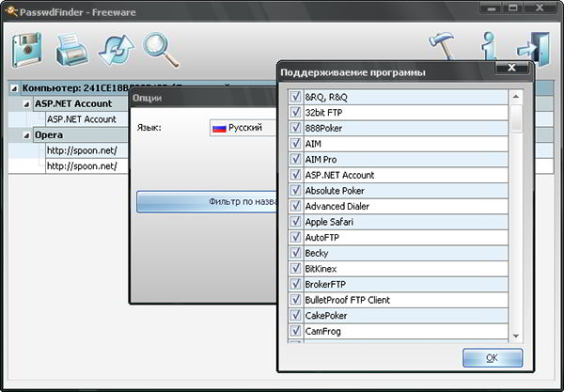This screenshot has height=392, width=564.
Task: Collapse the Компьютер root tree node
Action: coord(14,88)
